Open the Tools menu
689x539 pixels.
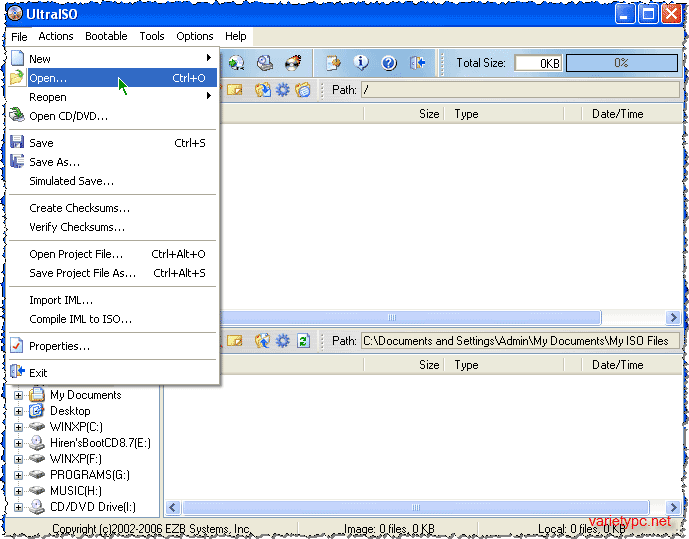point(152,36)
